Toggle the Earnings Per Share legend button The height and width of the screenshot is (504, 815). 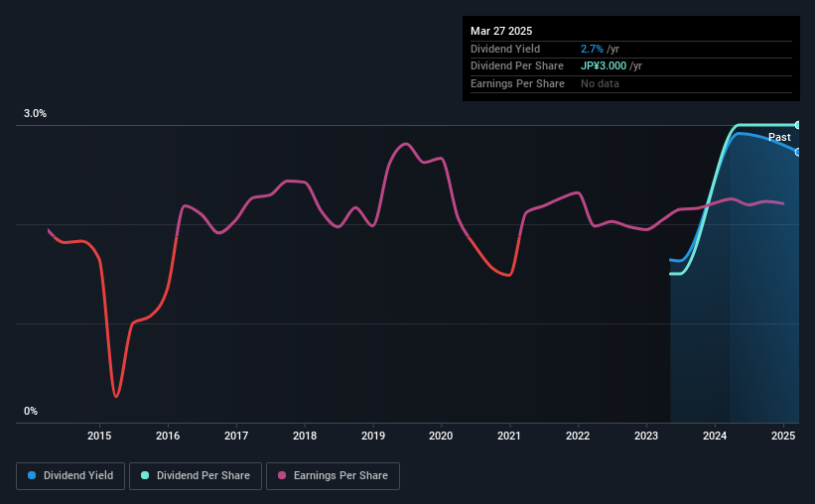click(x=333, y=476)
